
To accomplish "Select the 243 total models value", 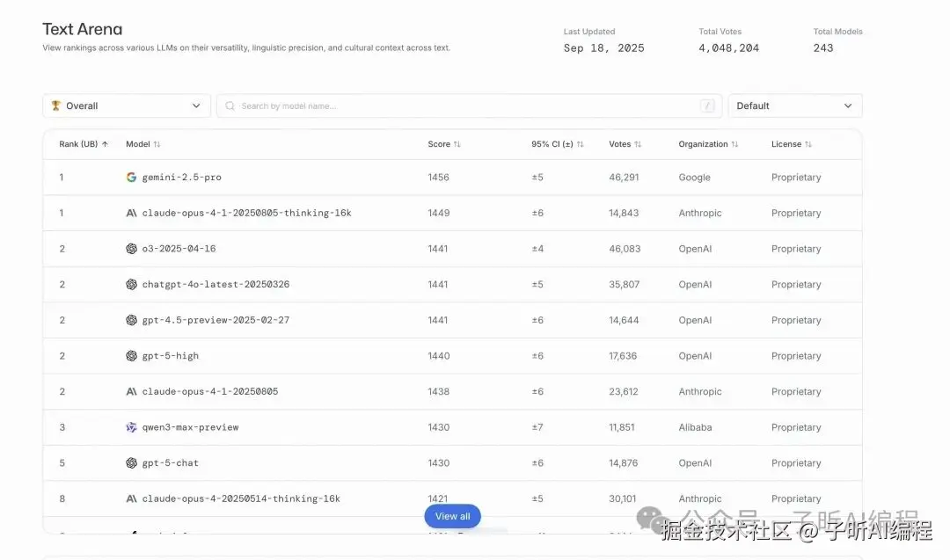I will point(823,47).
